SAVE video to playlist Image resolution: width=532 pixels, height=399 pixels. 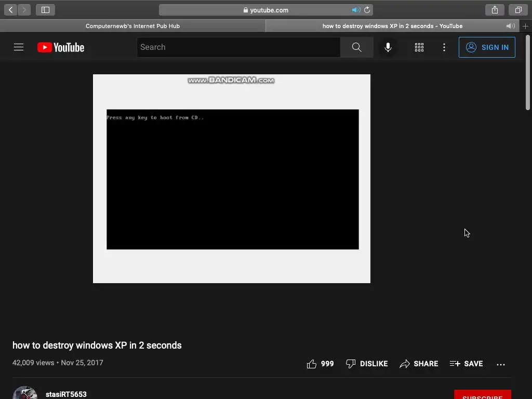click(466, 364)
